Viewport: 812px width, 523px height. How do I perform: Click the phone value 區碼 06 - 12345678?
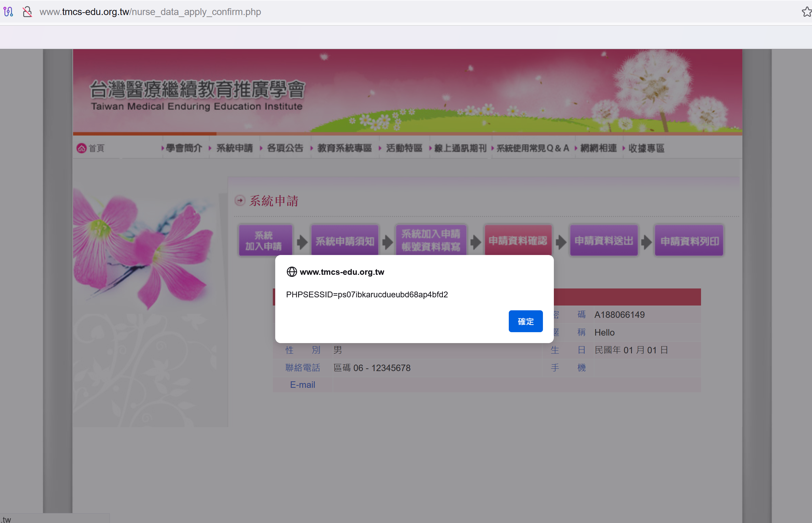372,368
